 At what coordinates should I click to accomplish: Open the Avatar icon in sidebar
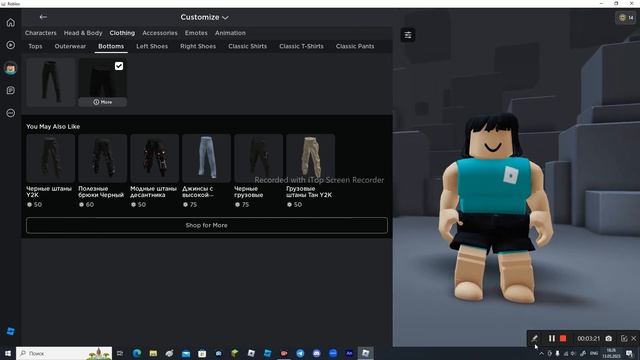[x=11, y=68]
